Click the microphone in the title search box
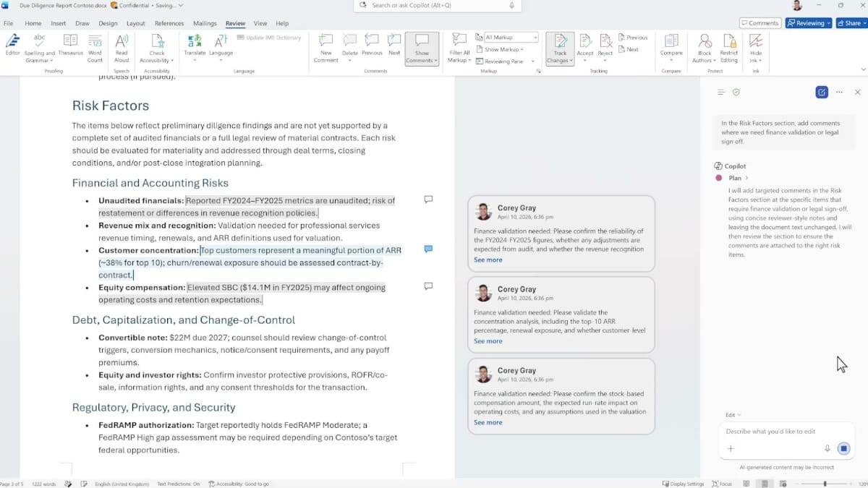 (x=512, y=5)
